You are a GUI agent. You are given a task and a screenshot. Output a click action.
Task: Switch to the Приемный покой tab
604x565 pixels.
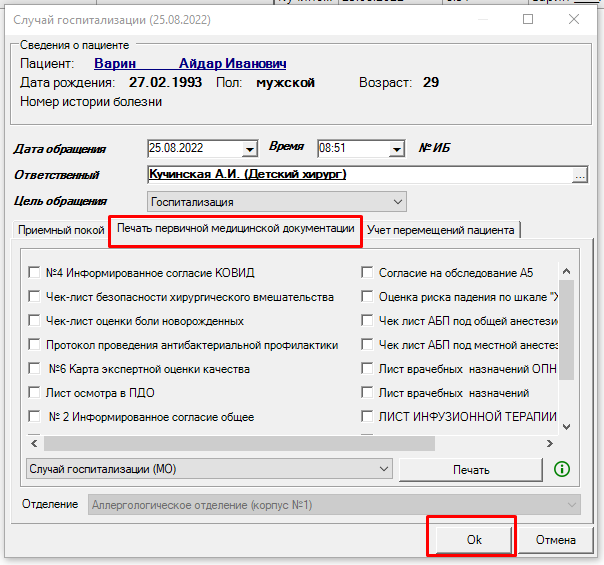[x=61, y=230]
